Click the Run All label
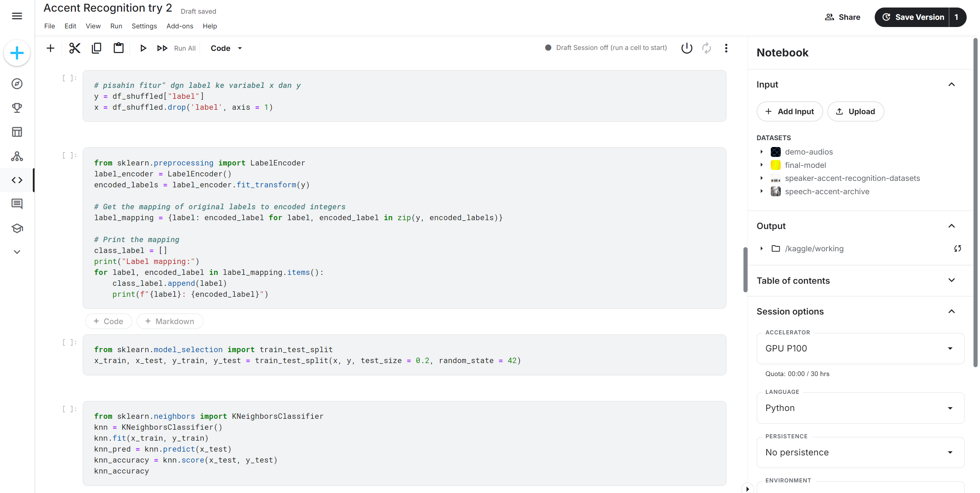 tap(185, 48)
